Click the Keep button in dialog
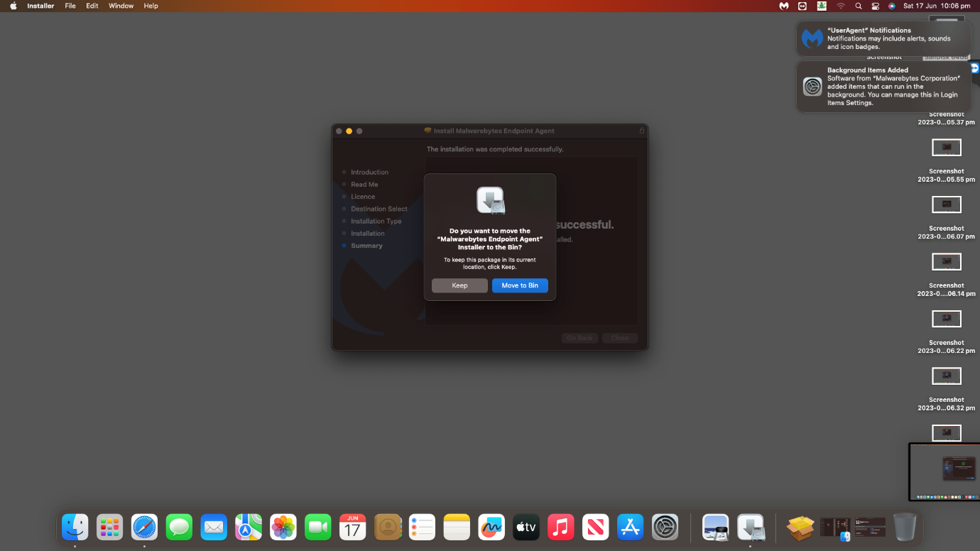Viewport: 980px width, 551px height. [459, 285]
